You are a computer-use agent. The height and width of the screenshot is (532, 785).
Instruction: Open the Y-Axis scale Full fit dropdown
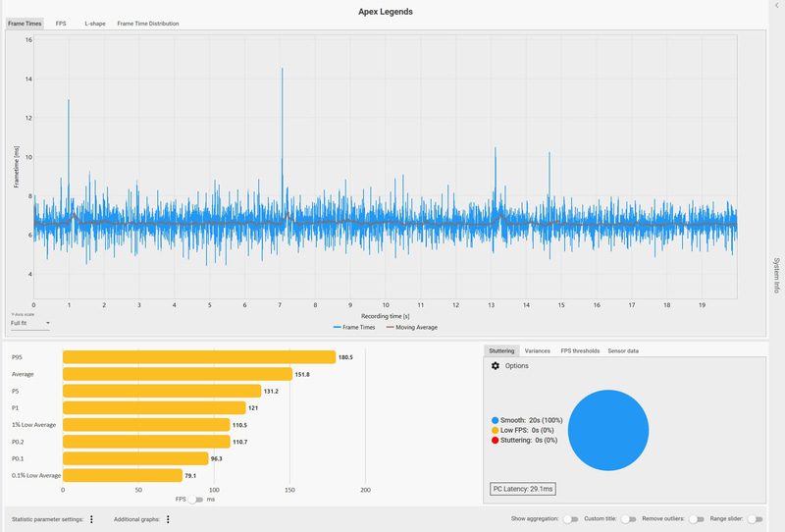click(x=30, y=323)
